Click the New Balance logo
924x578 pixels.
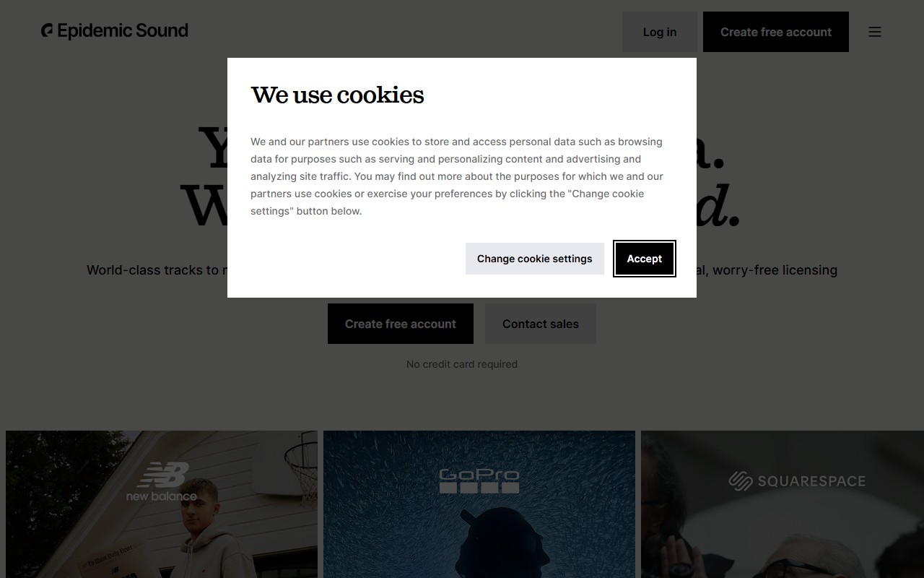tap(162, 481)
